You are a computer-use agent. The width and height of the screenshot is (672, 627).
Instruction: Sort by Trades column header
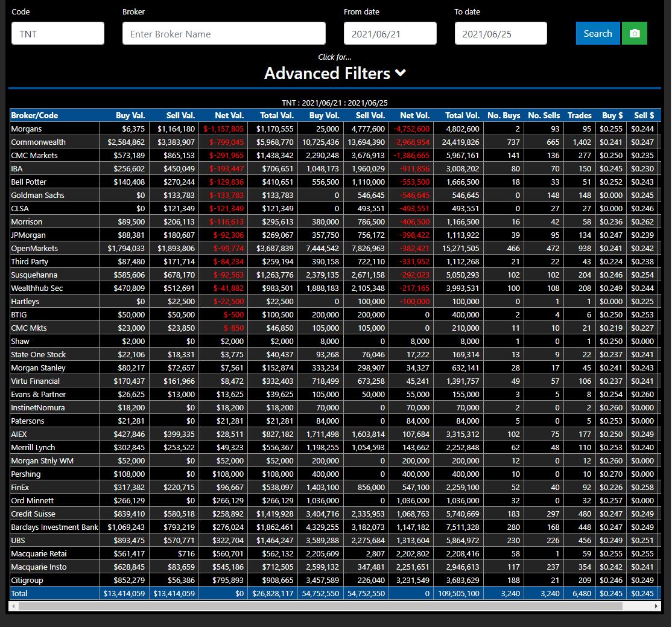point(580,115)
